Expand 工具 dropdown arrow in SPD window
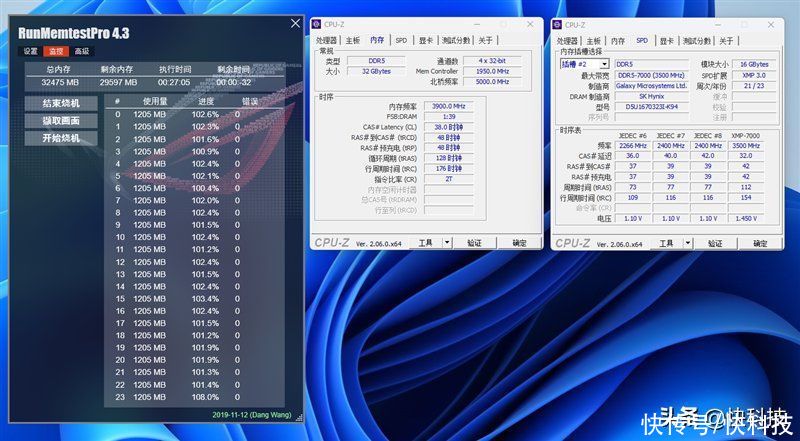This screenshot has width=800, height=441. coord(688,243)
